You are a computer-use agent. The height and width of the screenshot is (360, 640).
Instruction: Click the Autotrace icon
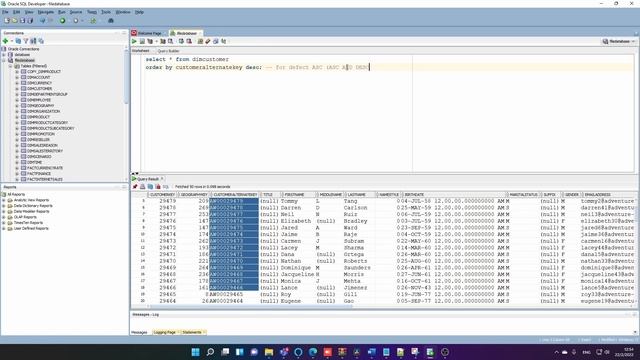[x=163, y=41]
